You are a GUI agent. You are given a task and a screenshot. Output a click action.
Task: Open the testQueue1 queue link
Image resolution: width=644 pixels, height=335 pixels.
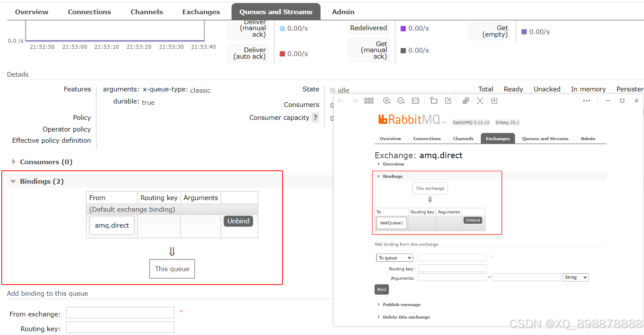tap(392, 223)
